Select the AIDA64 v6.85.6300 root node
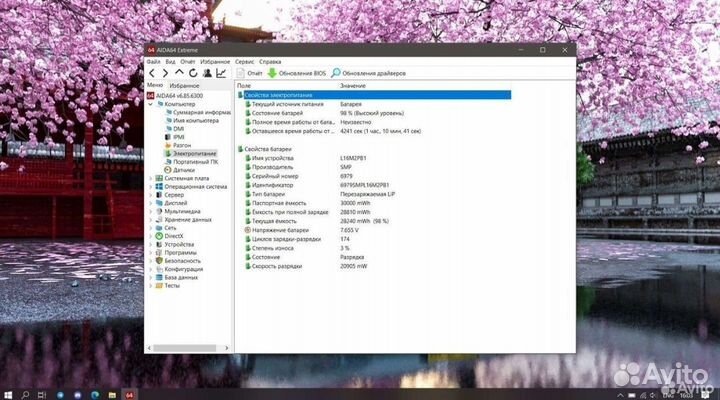 [175, 96]
